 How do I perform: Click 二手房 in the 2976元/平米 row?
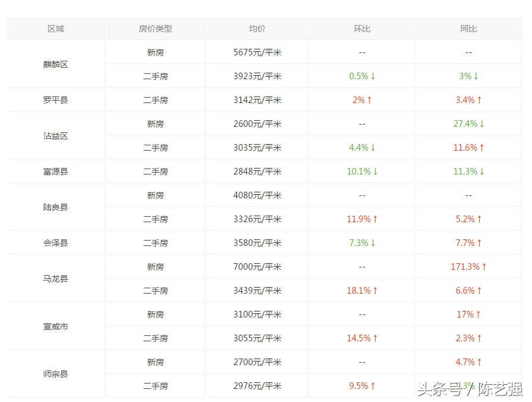coord(155,386)
